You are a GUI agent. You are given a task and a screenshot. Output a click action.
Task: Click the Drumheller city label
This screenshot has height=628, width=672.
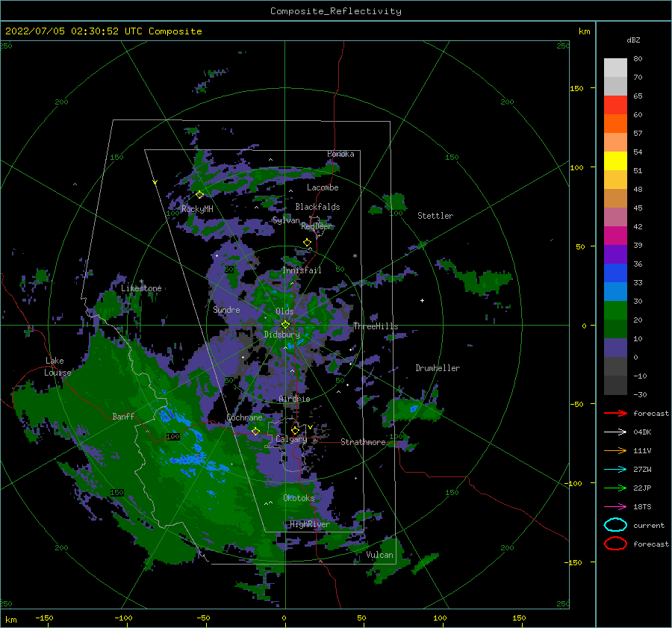coord(438,368)
